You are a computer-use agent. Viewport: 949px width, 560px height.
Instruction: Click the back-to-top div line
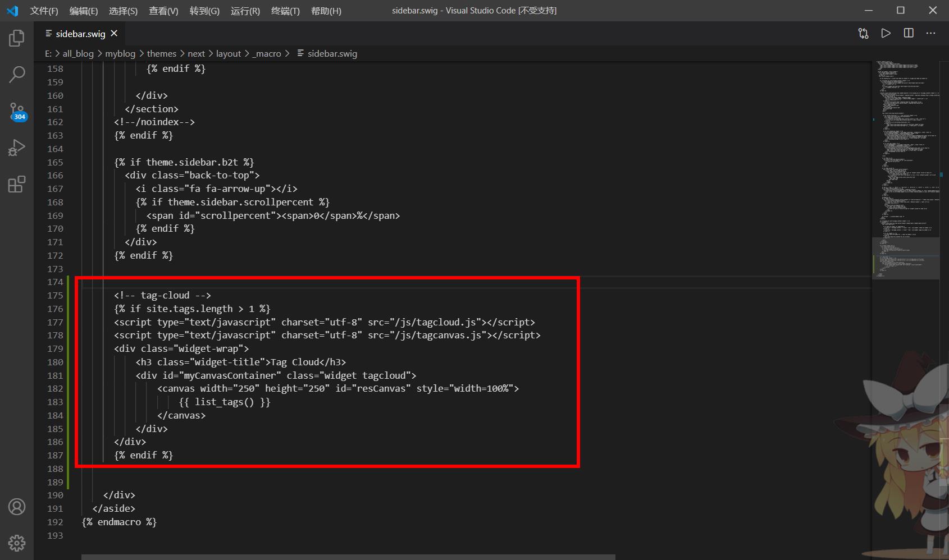pos(192,175)
